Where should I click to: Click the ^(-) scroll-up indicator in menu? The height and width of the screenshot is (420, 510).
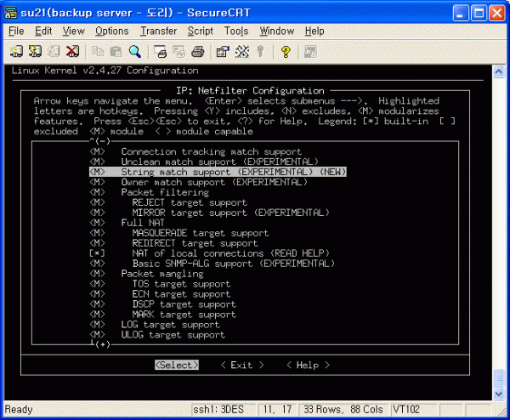[100, 141]
